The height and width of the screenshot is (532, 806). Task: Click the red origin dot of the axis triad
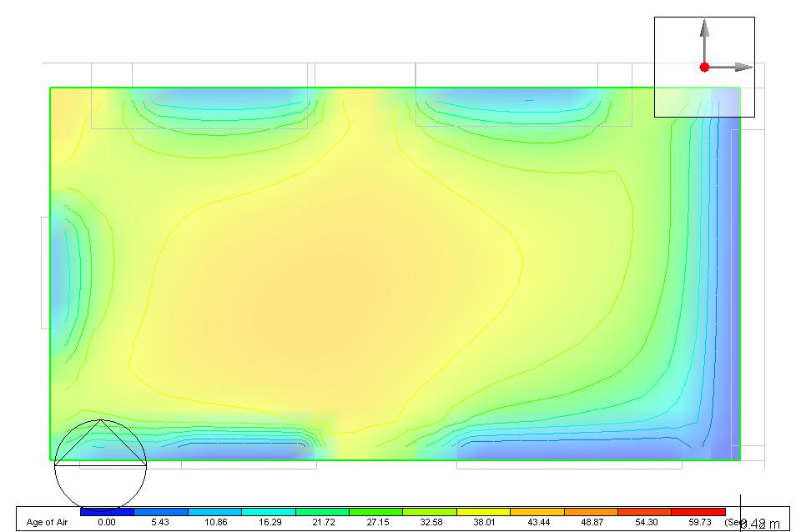pos(705,68)
